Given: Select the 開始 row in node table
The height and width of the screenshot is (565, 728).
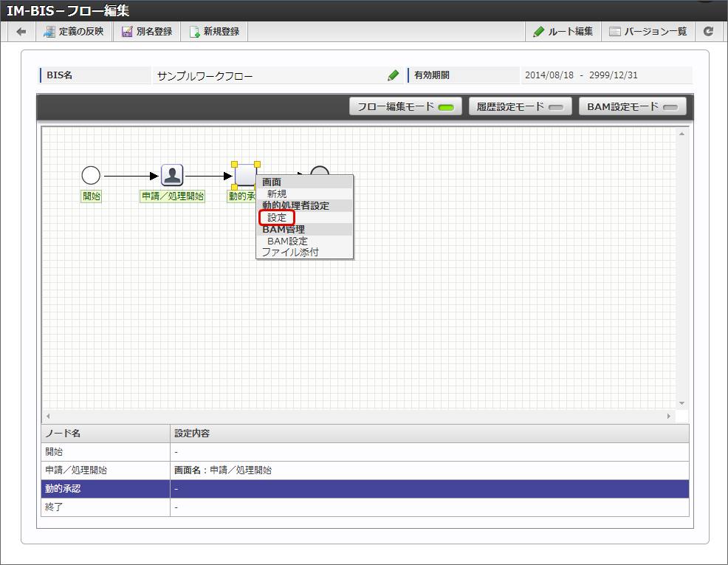Looking at the screenshot, I should click(x=365, y=452).
